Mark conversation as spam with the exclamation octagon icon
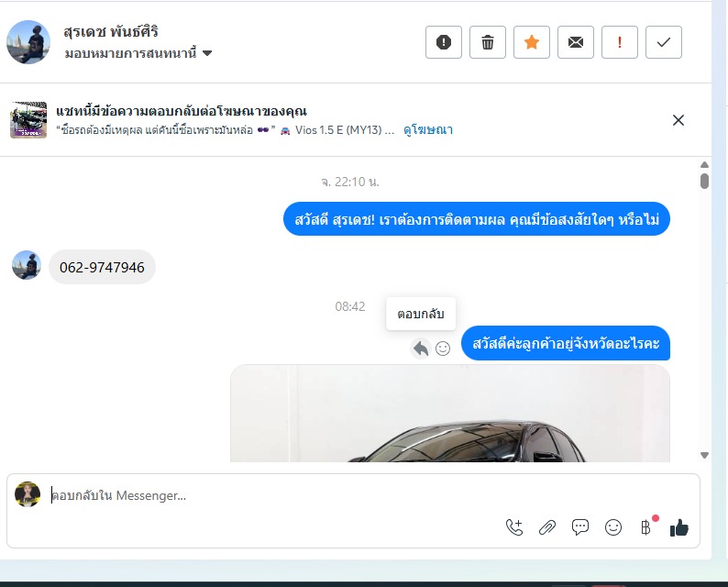 tap(444, 42)
